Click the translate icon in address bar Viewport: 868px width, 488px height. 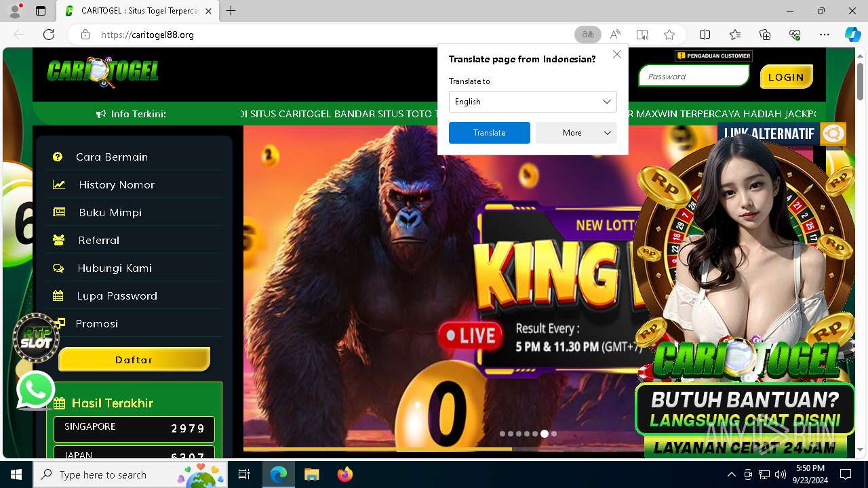pyautogui.click(x=588, y=35)
